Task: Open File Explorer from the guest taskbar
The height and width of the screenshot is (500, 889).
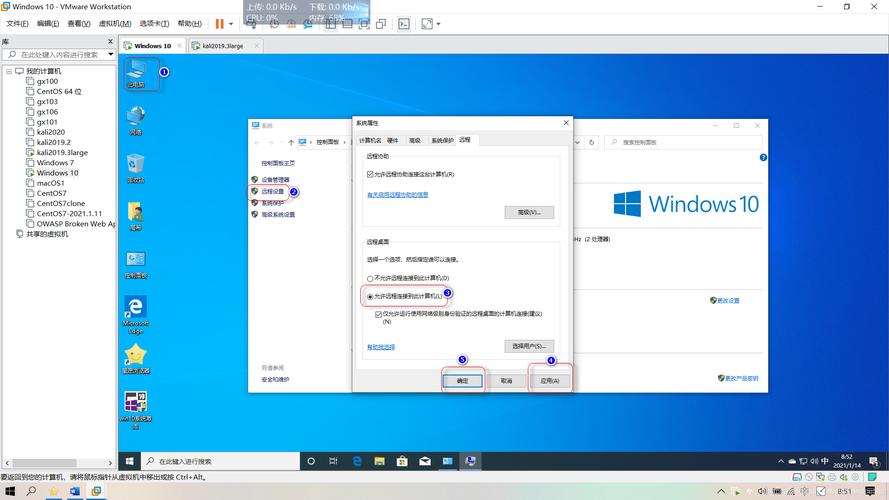Action: tap(379, 461)
